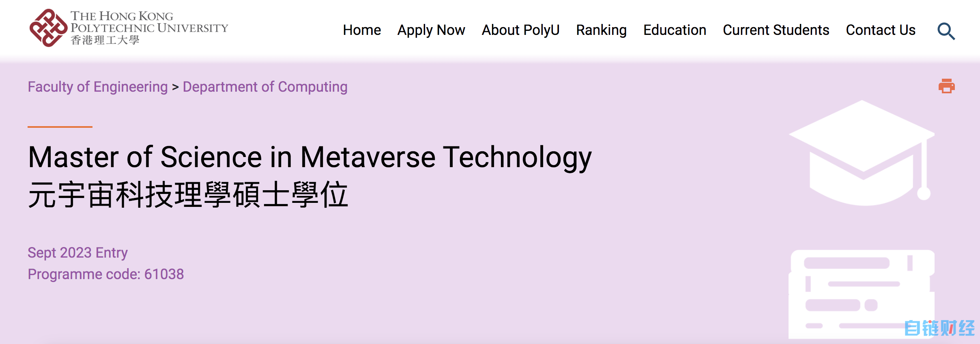
Task: Follow Faculty of Engineering breadcrumb link
Action: pyautogui.click(x=98, y=87)
